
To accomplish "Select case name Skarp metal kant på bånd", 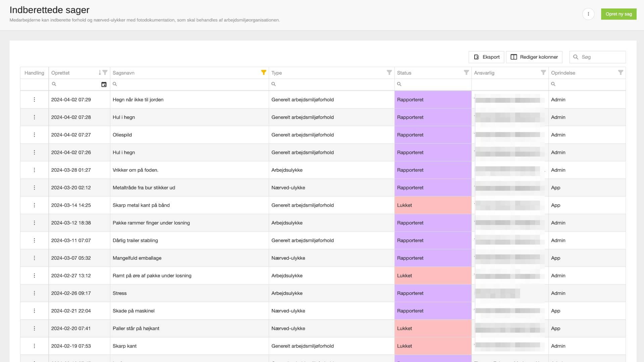I will [141, 205].
